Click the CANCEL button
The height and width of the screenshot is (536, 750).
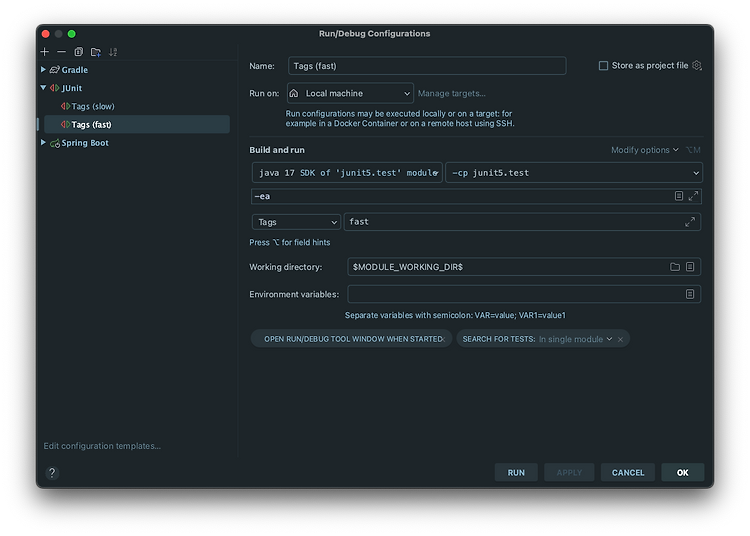pos(628,472)
